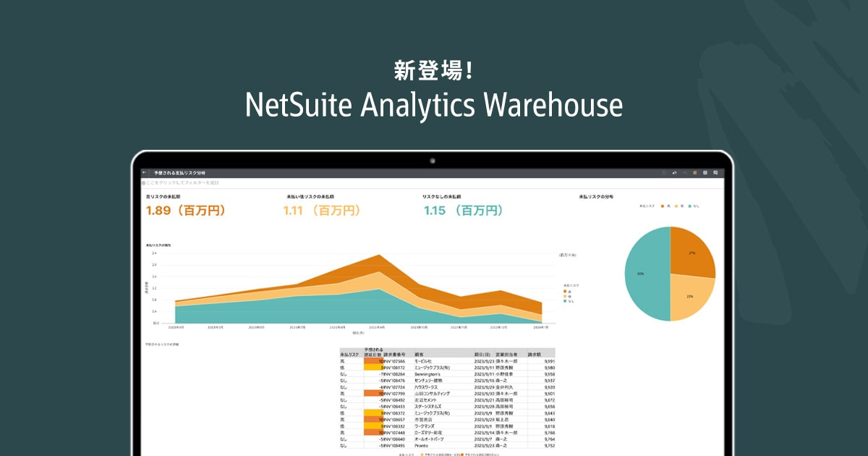Screen dimensions: 868x456
Task: Open the undo icon in the toolbar
Action: click(675, 172)
